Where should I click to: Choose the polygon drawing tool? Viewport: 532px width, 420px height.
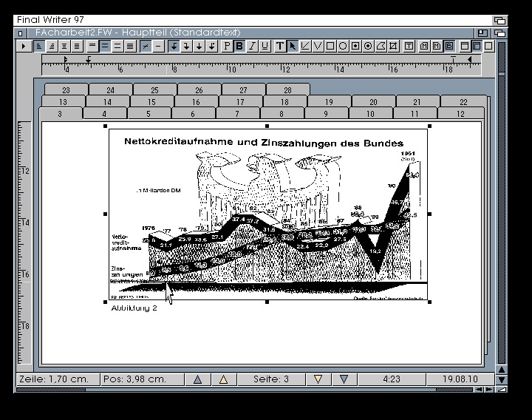click(381, 46)
